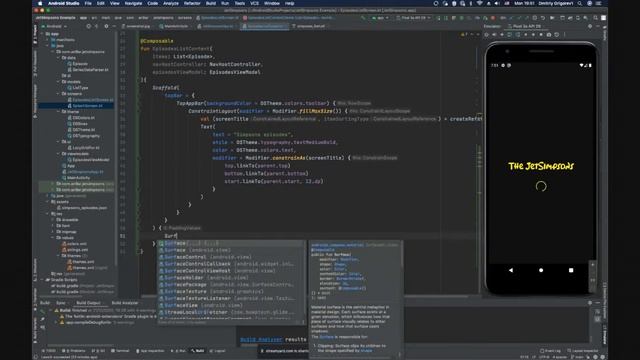Image resolution: width=640 pixels, height=360 pixels.
Task: Switch to the Build Output tab
Action: tap(88, 303)
